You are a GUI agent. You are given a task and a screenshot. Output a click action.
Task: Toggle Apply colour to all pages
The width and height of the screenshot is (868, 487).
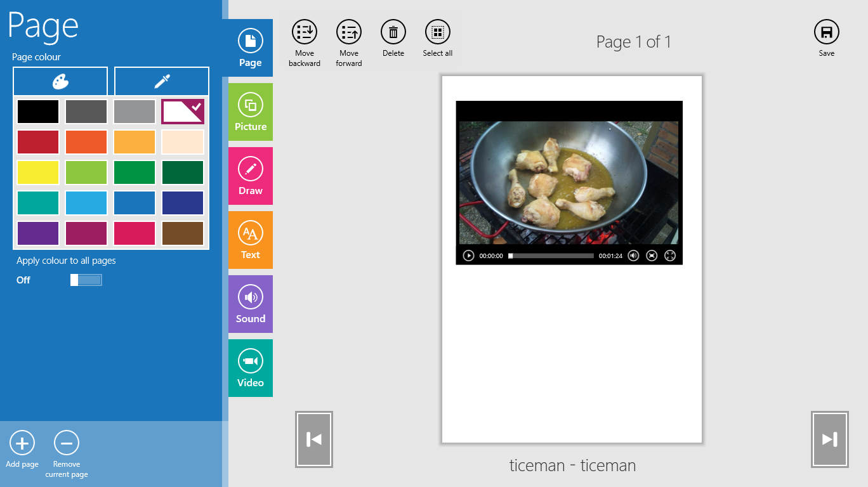pyautogui.click(x=86, y=280)
